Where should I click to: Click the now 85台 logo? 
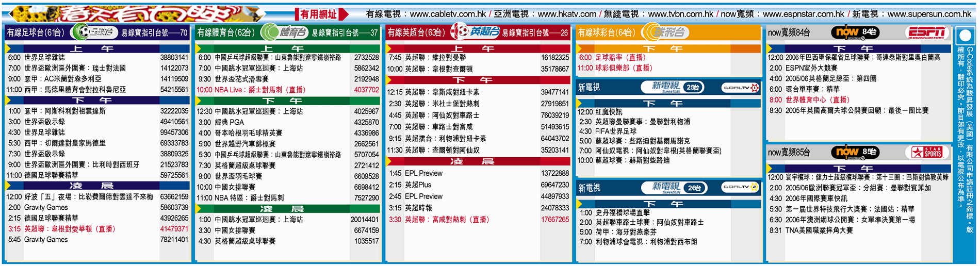(x=855, y=152)
